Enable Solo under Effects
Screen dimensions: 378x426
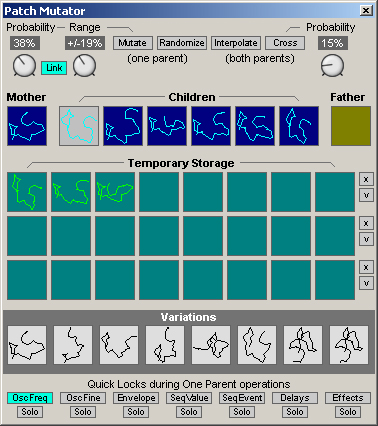pyautogui.click(x=348, y=412)
